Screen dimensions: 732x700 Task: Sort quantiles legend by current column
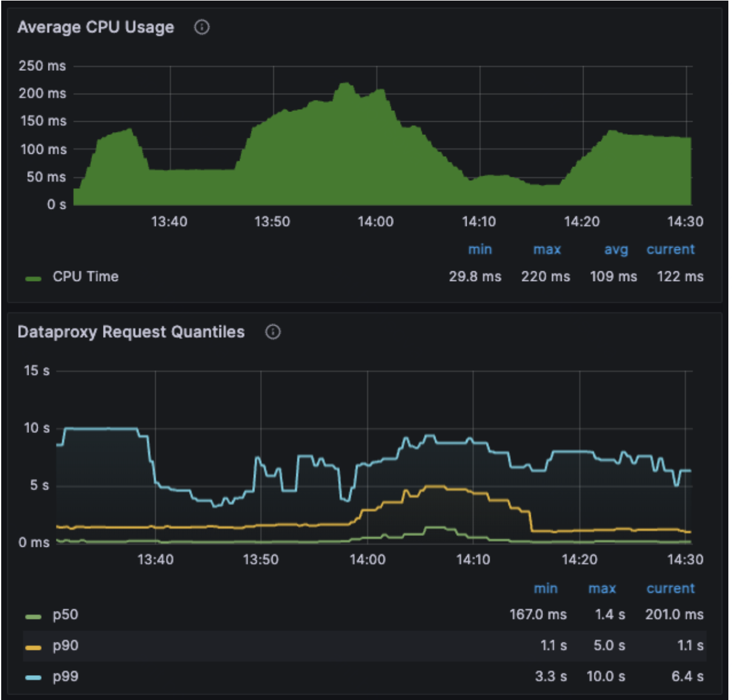tap(671, 589)
